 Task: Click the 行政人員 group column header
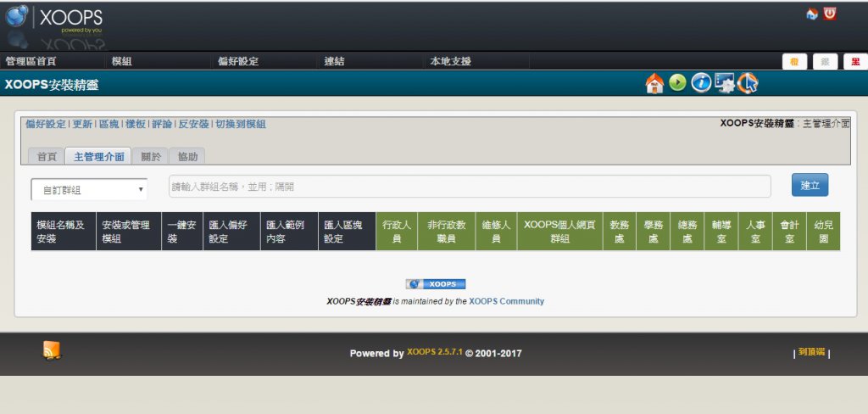397,232
